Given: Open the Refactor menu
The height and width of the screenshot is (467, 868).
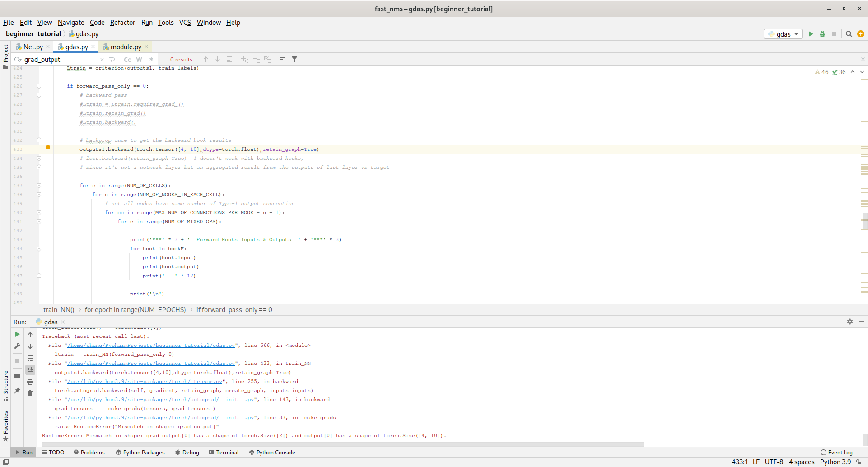Looking at the screenshot, I should click(x=122, y=23).
